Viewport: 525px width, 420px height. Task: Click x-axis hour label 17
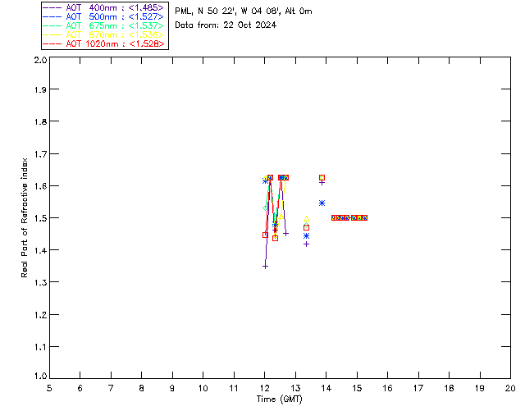418,388
